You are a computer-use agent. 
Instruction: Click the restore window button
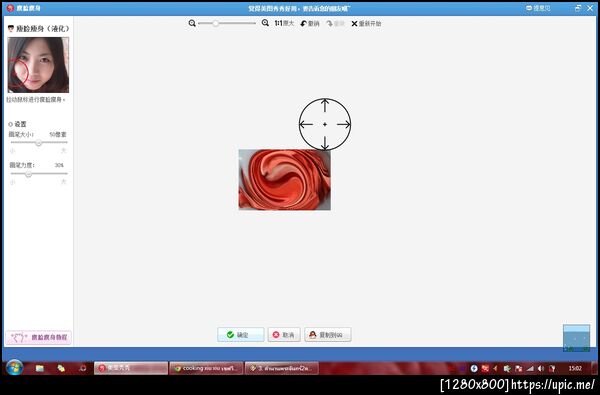[578, 8]
